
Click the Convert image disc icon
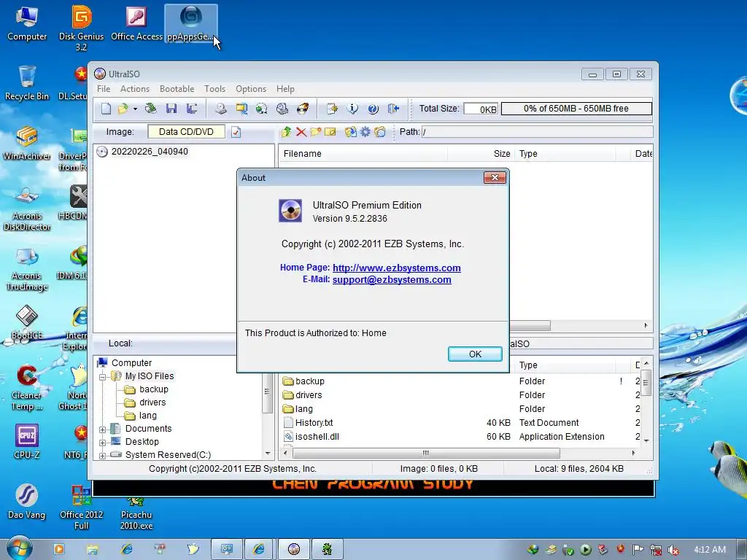click(262, 109)
